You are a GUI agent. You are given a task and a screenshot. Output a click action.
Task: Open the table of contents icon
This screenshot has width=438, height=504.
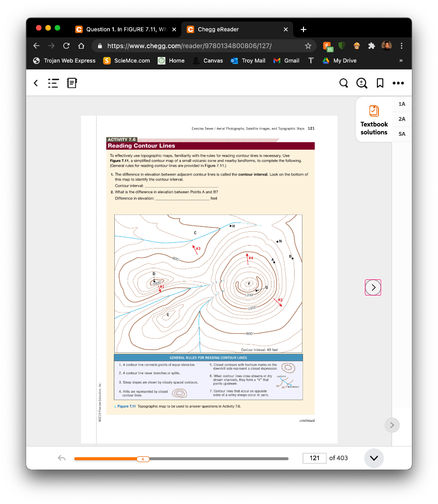[x=53, y=83]
